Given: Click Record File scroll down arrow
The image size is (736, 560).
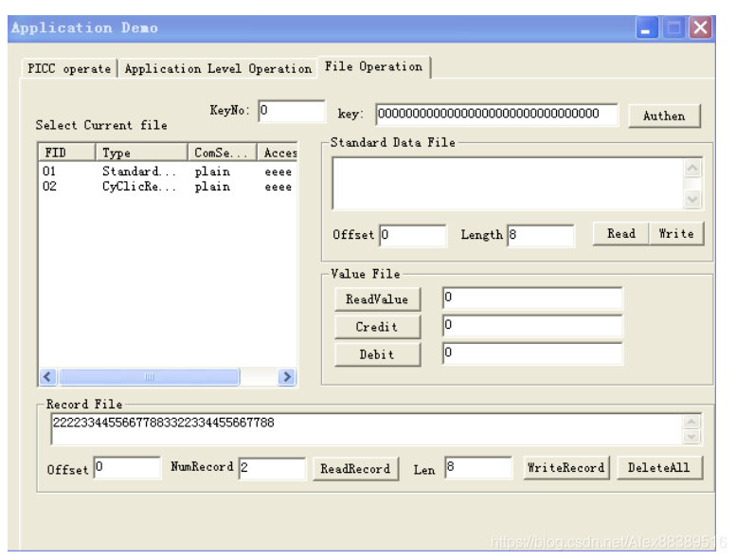Looking at the screenshot, I should [x=691, y=437].
